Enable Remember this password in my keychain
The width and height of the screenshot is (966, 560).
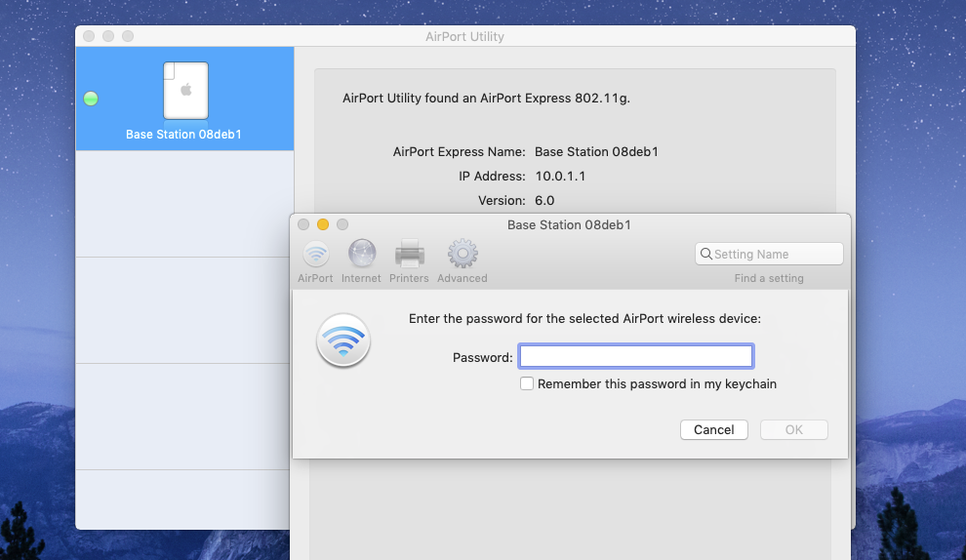[527, 383]
